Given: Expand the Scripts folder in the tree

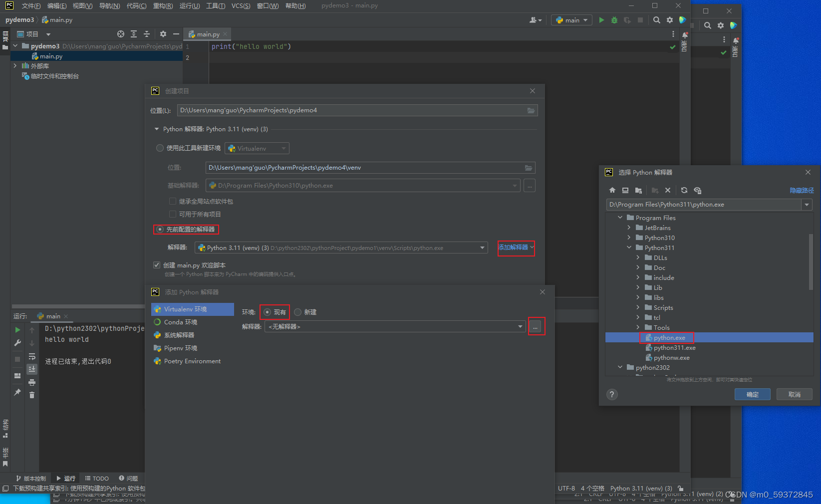Looking at the screenshot, I should tap(638, 307).
